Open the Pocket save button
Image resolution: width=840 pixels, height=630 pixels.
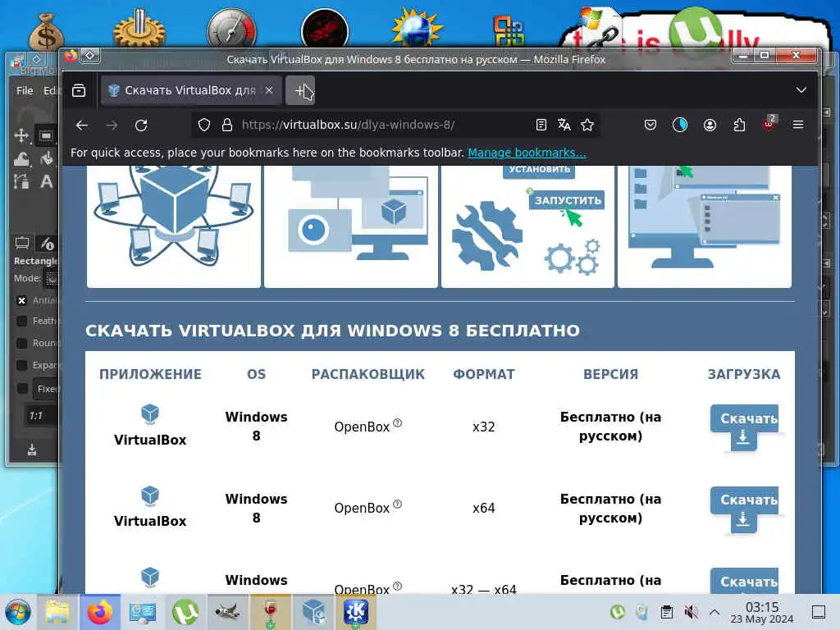tap(651, 126)
